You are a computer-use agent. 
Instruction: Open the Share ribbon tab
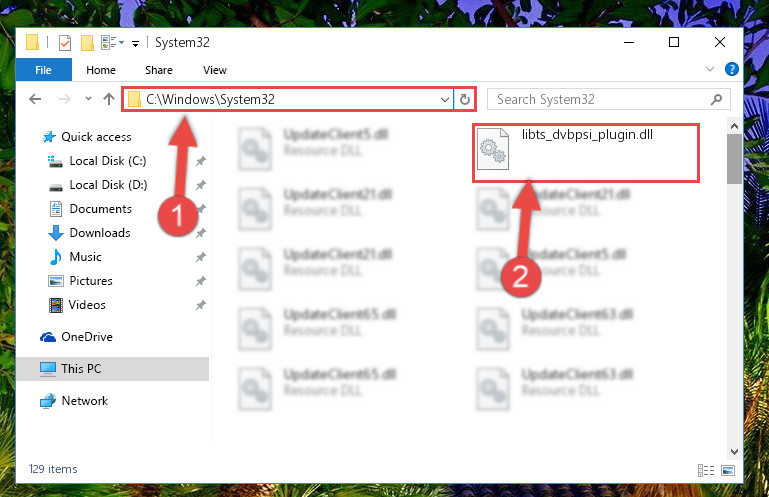pos(158,70)
